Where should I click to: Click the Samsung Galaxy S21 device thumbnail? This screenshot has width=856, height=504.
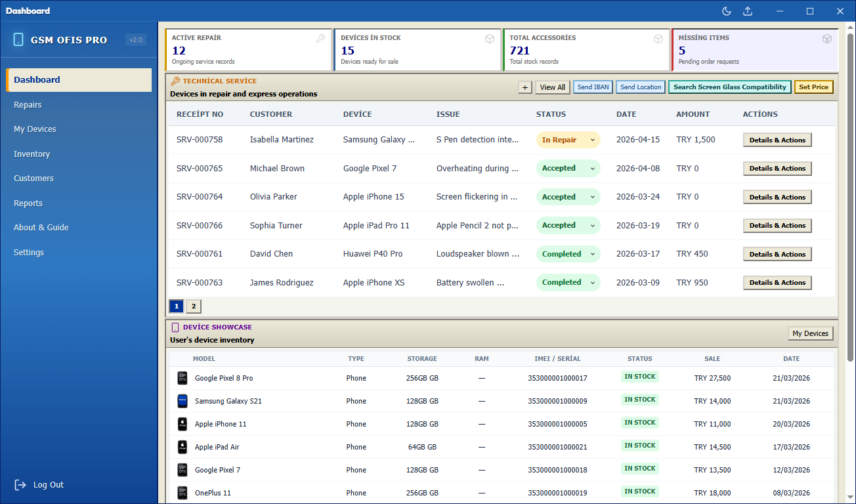tap(182, 401)
